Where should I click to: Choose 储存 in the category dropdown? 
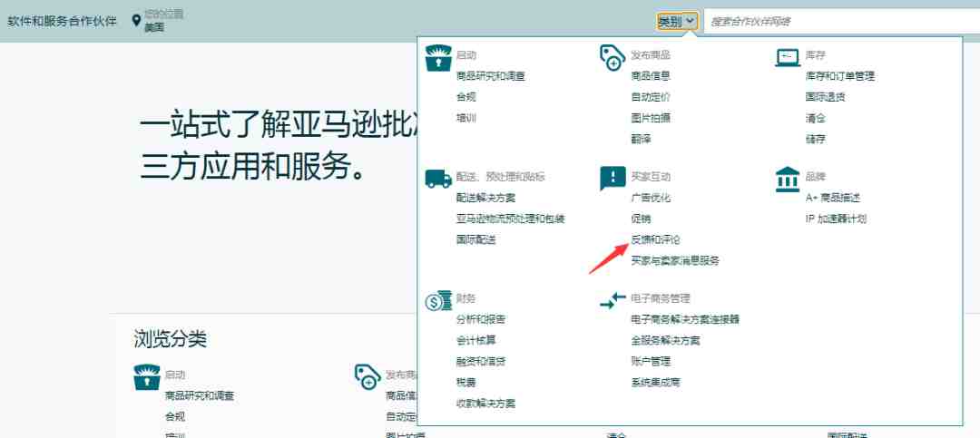point(816,139)
